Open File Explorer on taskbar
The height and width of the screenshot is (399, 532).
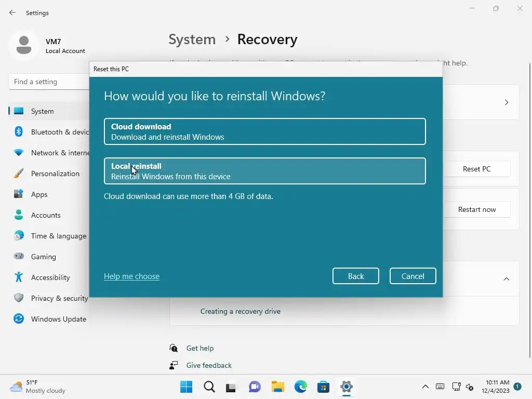point(277,387)
